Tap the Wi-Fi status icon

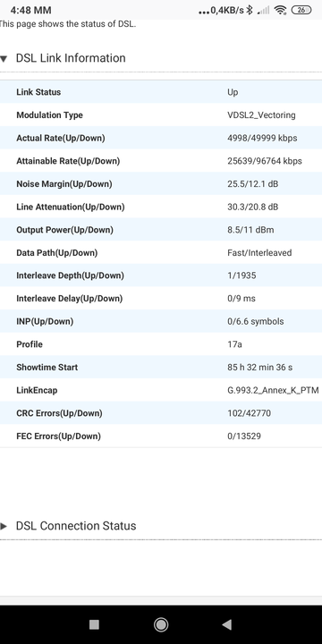point(281,10)
